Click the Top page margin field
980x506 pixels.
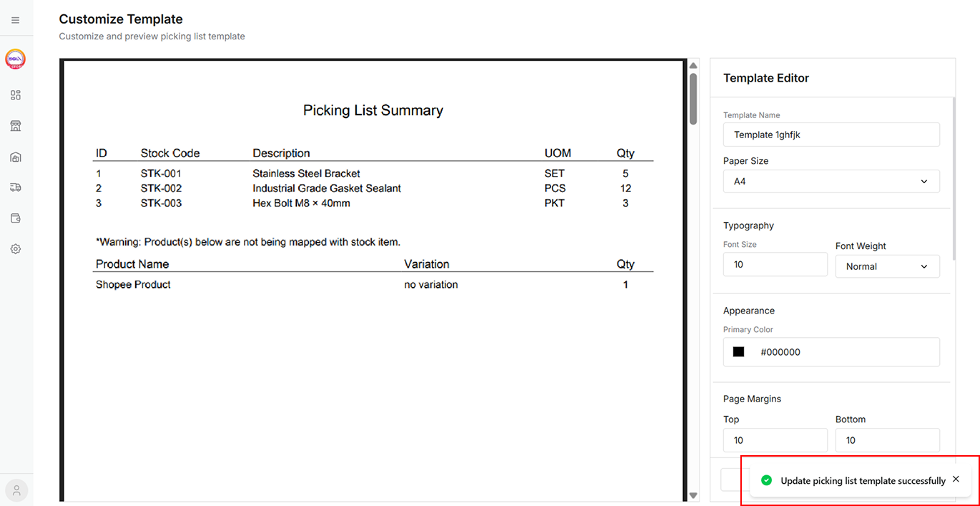pos(775,440)
